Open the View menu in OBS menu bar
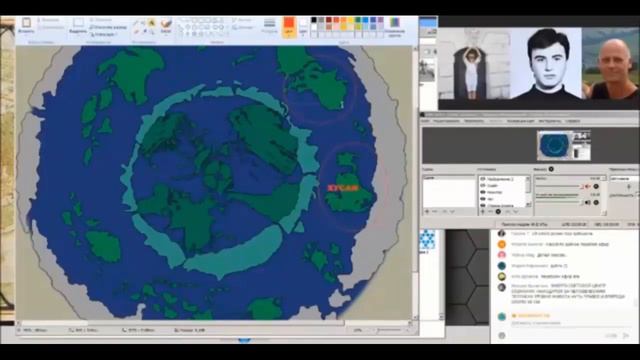 click(x=473, y=121)
